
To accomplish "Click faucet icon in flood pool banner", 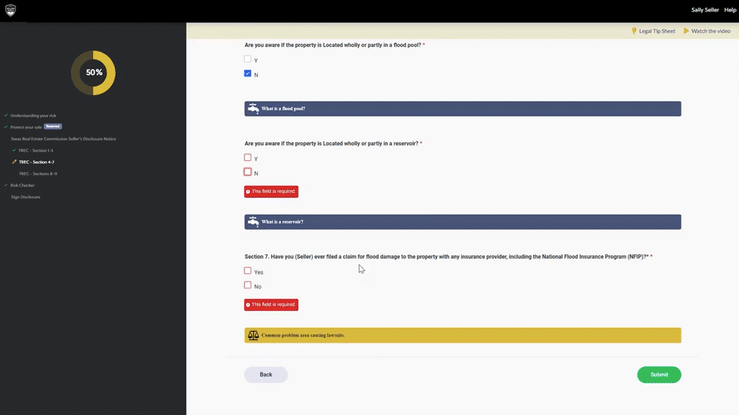I will click(253, 108).
